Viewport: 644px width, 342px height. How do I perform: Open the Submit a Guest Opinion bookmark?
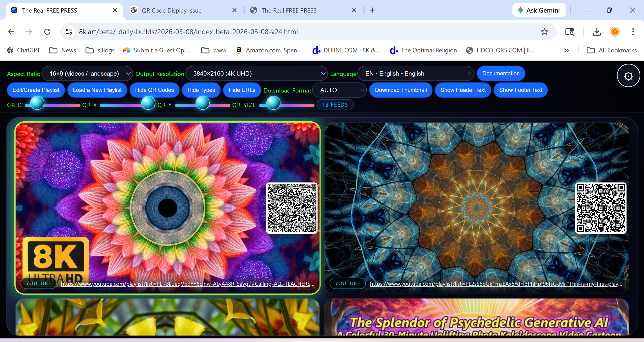(x=157, y=50)
